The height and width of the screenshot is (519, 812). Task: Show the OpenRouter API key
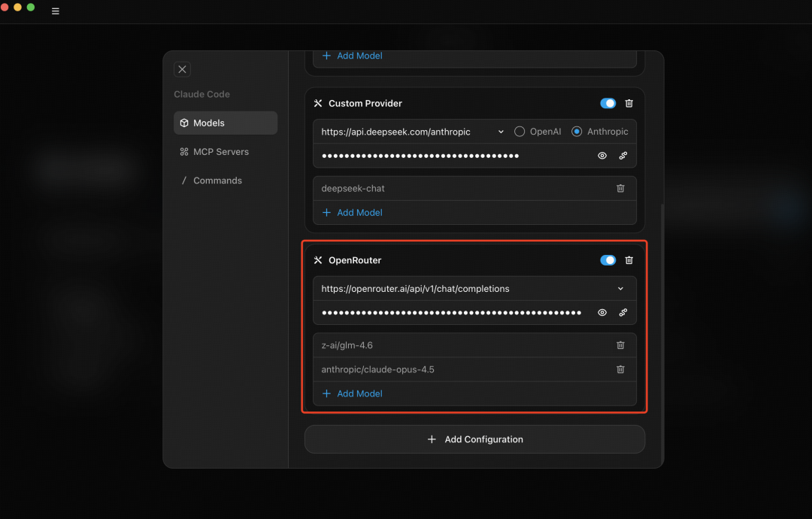[x=602, y=313]
